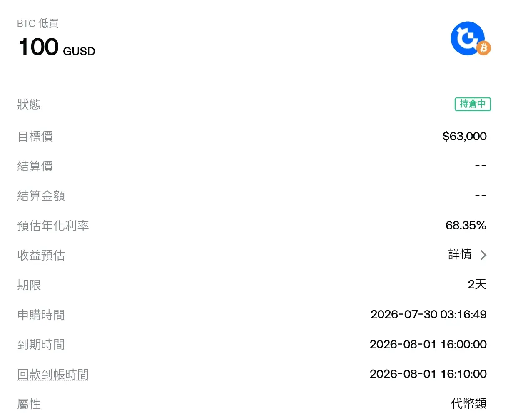Click the 代幣類 attribute value
Screen dimensions: 508x420
point(469,403)
